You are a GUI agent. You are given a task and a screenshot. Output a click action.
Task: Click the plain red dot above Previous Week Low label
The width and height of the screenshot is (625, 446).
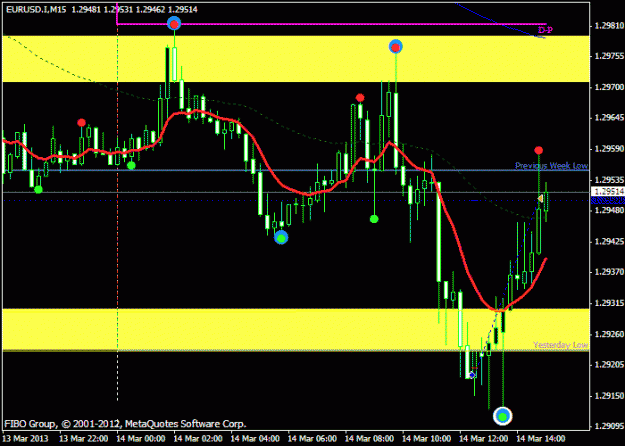coord(539,150)
